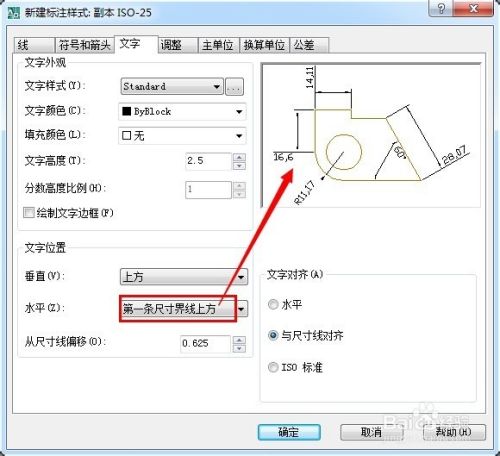The height and width of the screenshot is (456, 500).
Task: Click the AutoCAD icon in title bar
Action: click(14, 12)
